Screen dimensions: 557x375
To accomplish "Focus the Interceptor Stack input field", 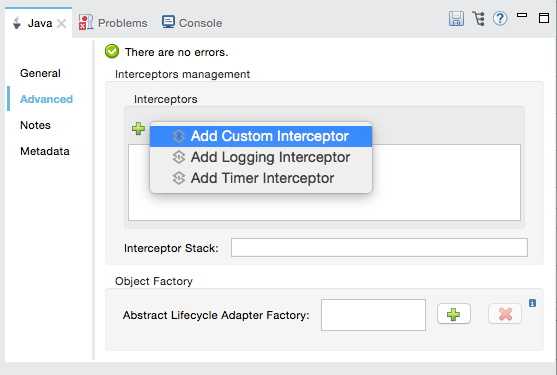I will coord(379,248).
